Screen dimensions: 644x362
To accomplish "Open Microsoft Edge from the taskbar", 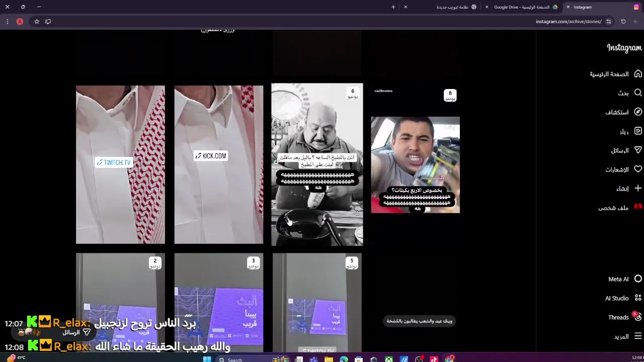I will (x=344, y=359).
